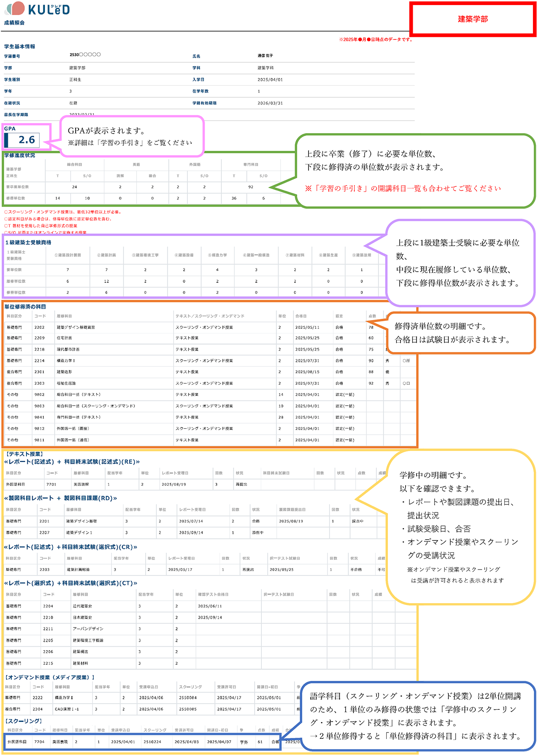The height and width of the screenshot is (756, 538).
Task: Select the 英語表現 row in スクーリング
Action: click(x=60, y=742)
